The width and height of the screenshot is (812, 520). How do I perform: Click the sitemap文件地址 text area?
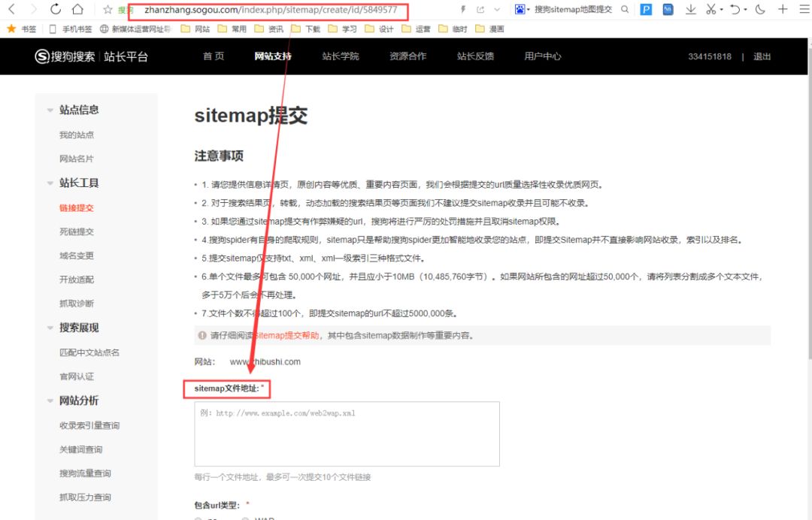[x=347, y=434]
